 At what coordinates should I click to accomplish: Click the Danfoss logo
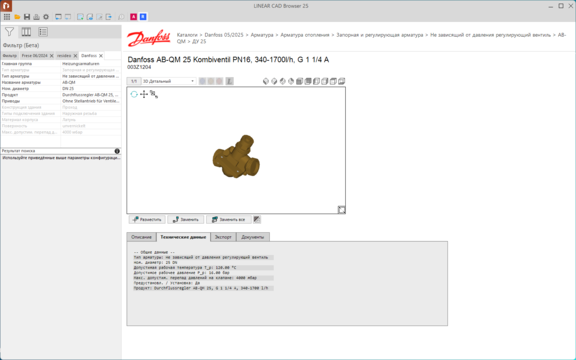tap(149, 38)
